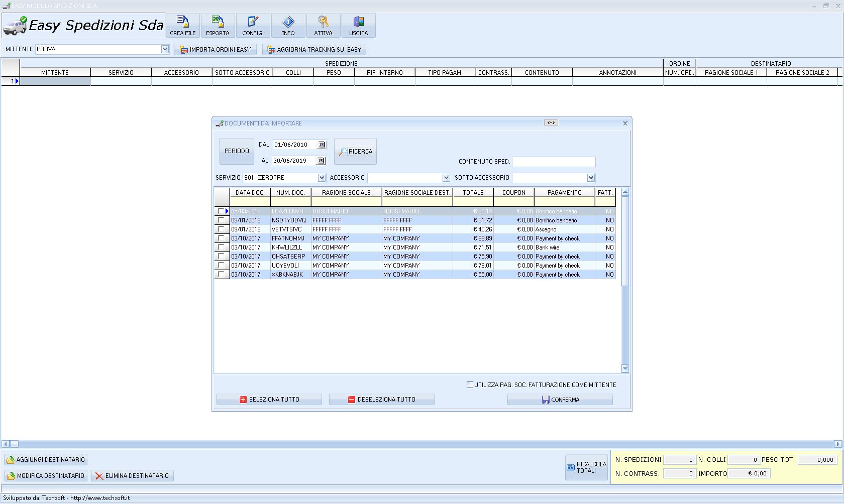Image resolution: width=844 pixels, height=504 pixels.
Task: Click the USCITA exit icon
Action: pyautogui.click(x=358, y=26)
